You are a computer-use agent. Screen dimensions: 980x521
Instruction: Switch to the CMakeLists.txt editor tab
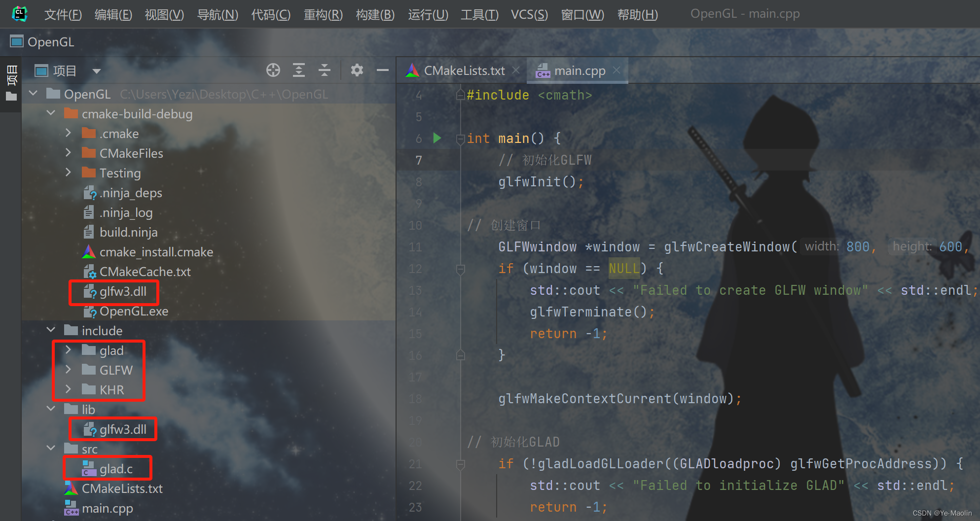(463, 70)
